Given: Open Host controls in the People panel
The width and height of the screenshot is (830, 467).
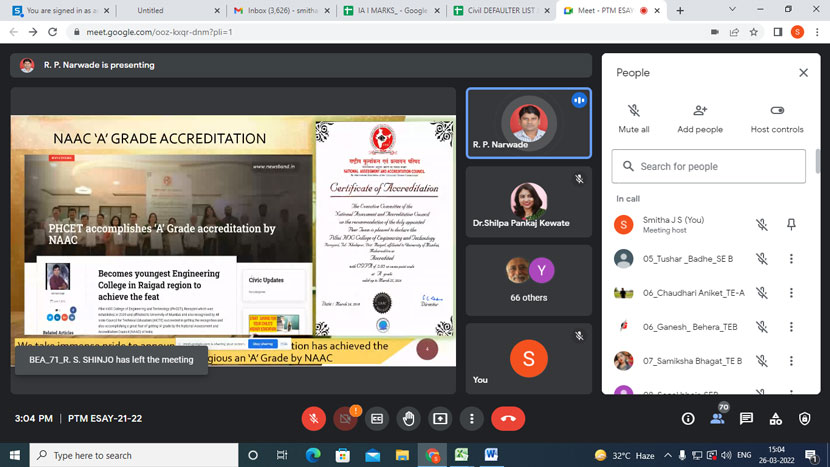Looking at the screenshot, I should (x=777, y=118).
